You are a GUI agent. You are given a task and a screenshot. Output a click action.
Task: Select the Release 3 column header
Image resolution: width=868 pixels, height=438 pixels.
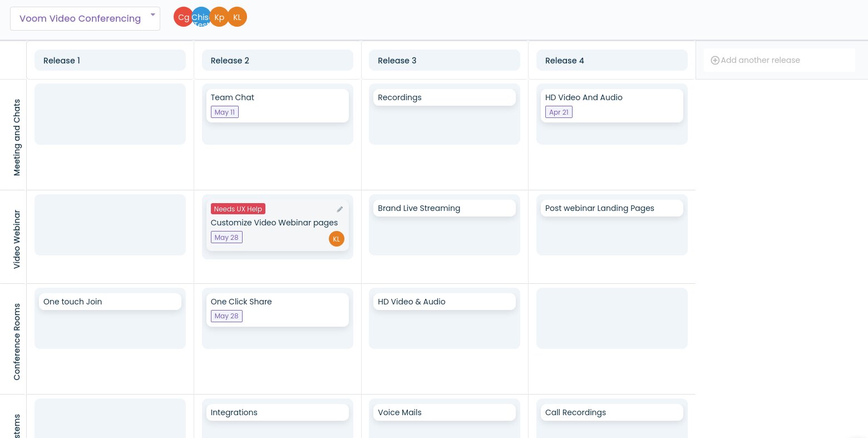(x=444, y=61)
